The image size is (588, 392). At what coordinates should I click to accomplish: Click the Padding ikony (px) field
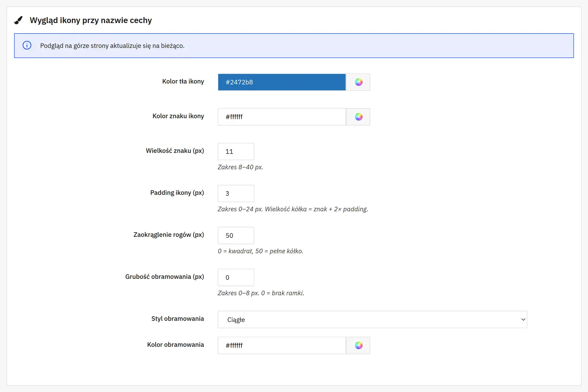tap(236, 193)
